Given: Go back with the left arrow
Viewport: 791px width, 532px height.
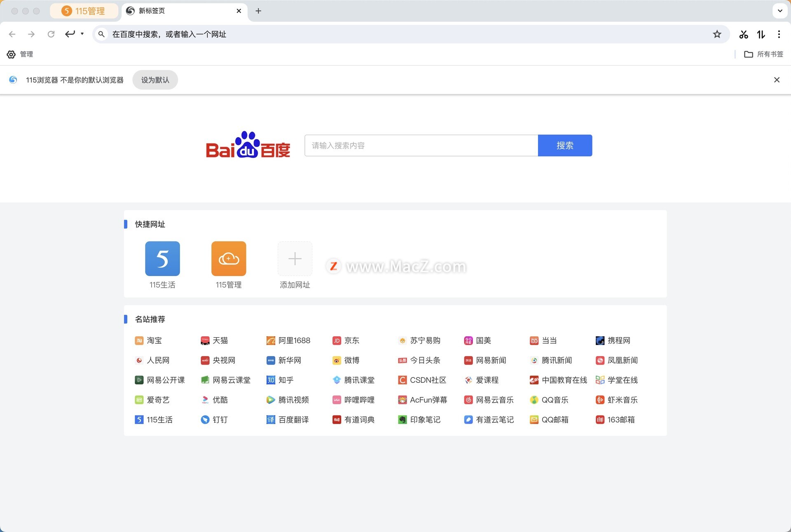Looking at the screenshot, I should coord(12,34).
